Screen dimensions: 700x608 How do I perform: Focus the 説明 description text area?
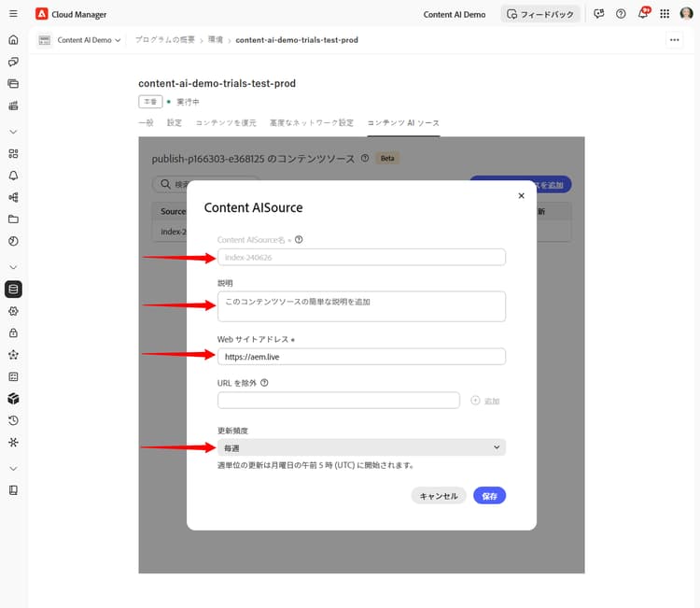click(x=361, y=306)
